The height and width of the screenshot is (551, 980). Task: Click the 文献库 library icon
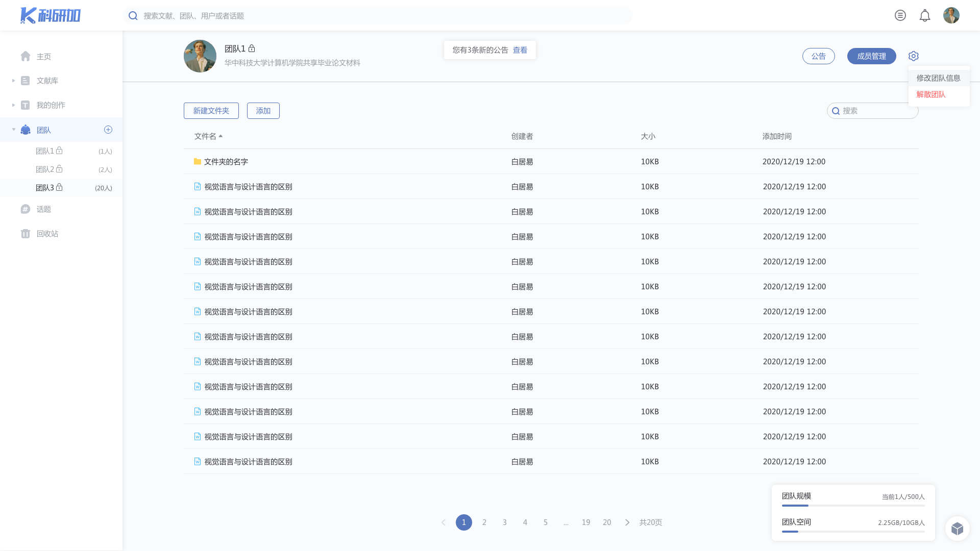click(25, 81)
